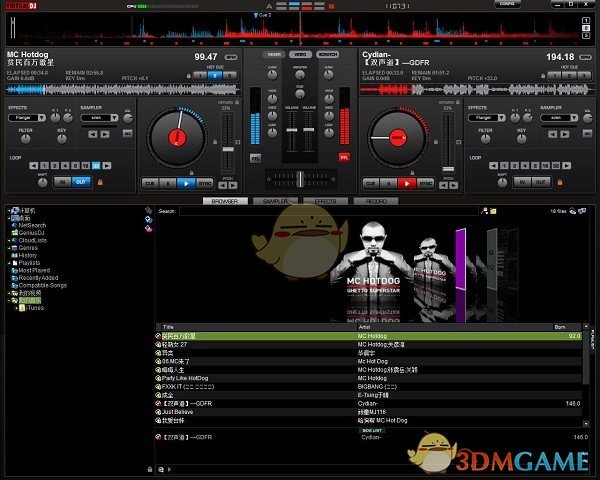Viewport: 600px width, 480px height.
Task: Click in the Search input field
Action: pyautogui.click(x=329, y=211)
